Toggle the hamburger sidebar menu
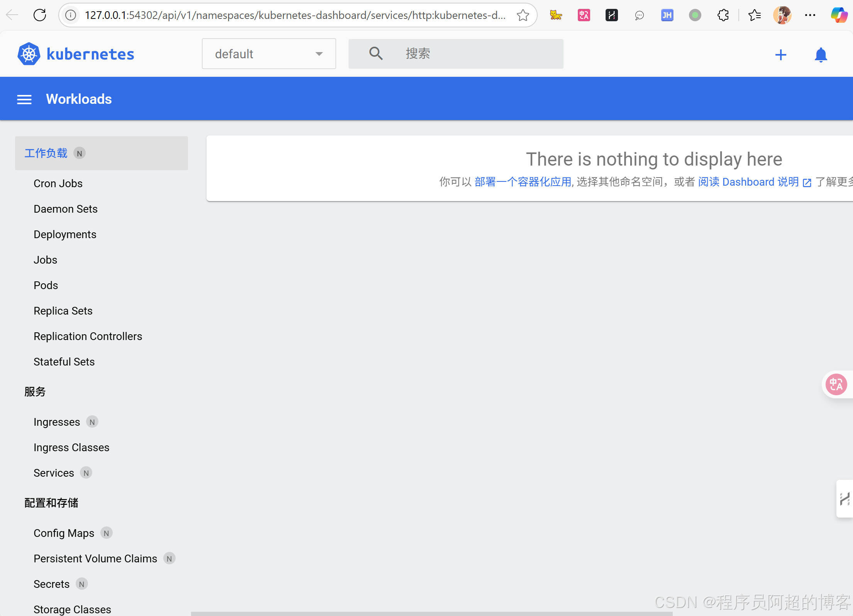Viewport: 853px width, 616px height. click(x=24, y=99)
